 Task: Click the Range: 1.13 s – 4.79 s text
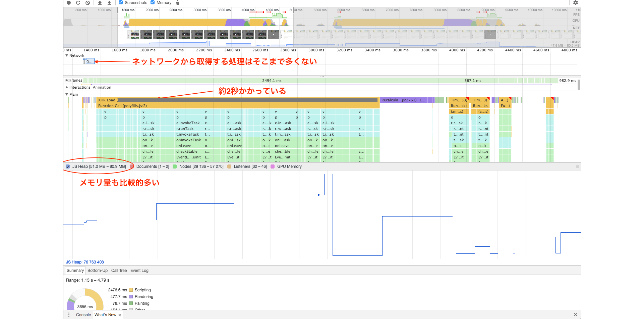88,280
